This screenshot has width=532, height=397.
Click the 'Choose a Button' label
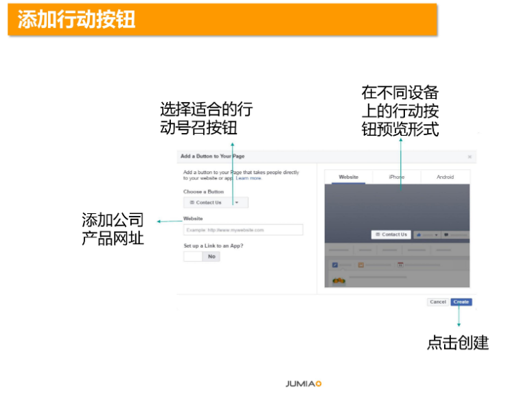[204, 191]
